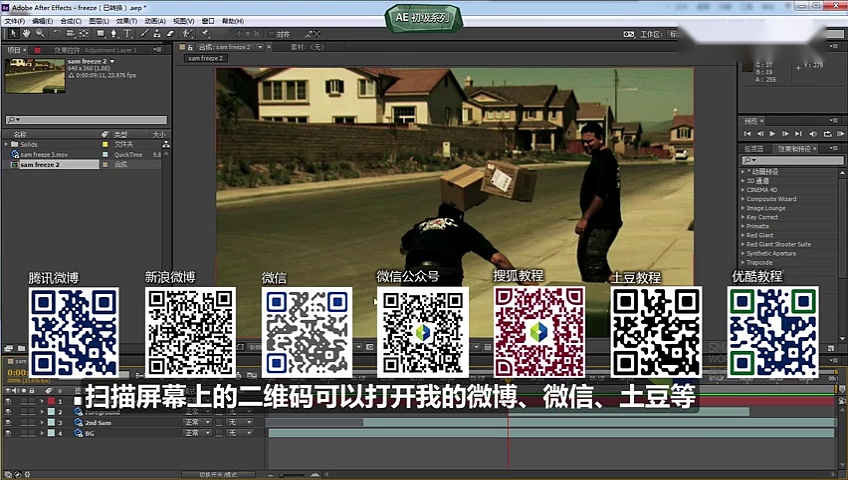The image size is (848, 480).
Task: Click layer 1 red label color swatch
Action: point(51,402)
